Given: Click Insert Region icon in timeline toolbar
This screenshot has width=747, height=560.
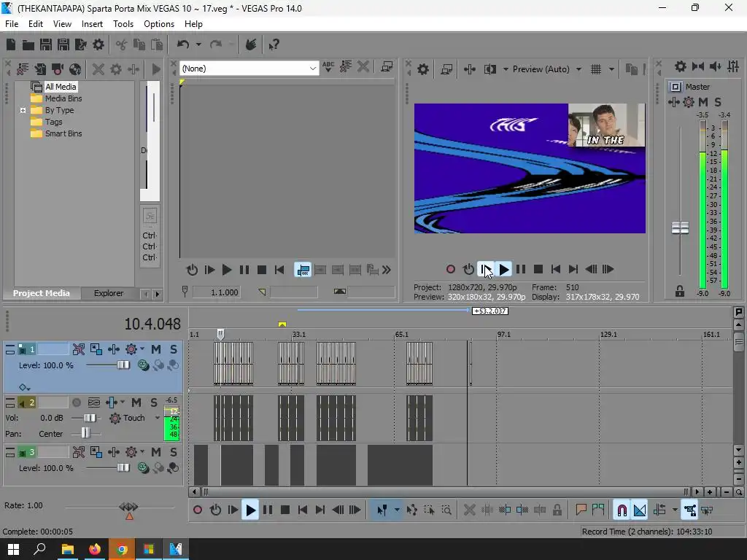Looking at the screenshot, I should [598, 510].
